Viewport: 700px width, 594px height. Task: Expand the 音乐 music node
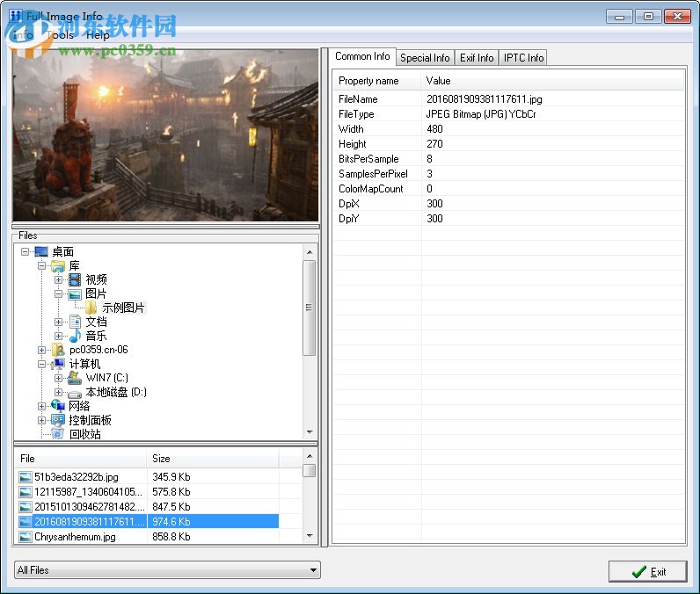[58, 336]
